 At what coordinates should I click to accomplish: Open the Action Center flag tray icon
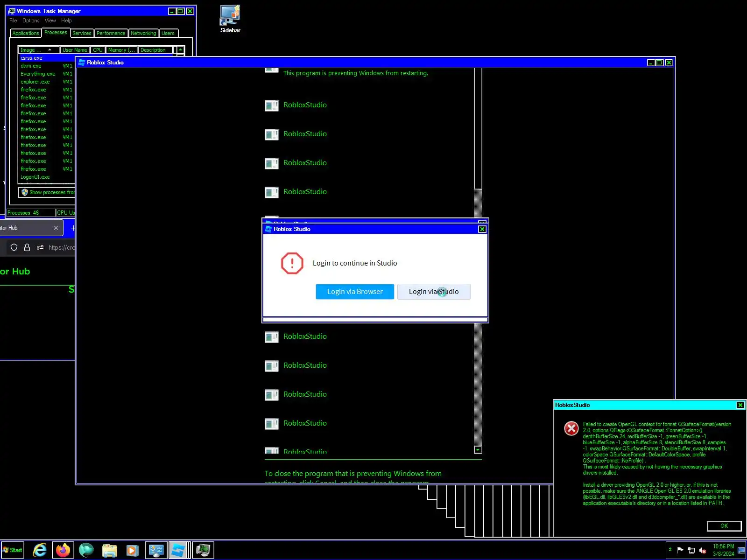(680, 550)
